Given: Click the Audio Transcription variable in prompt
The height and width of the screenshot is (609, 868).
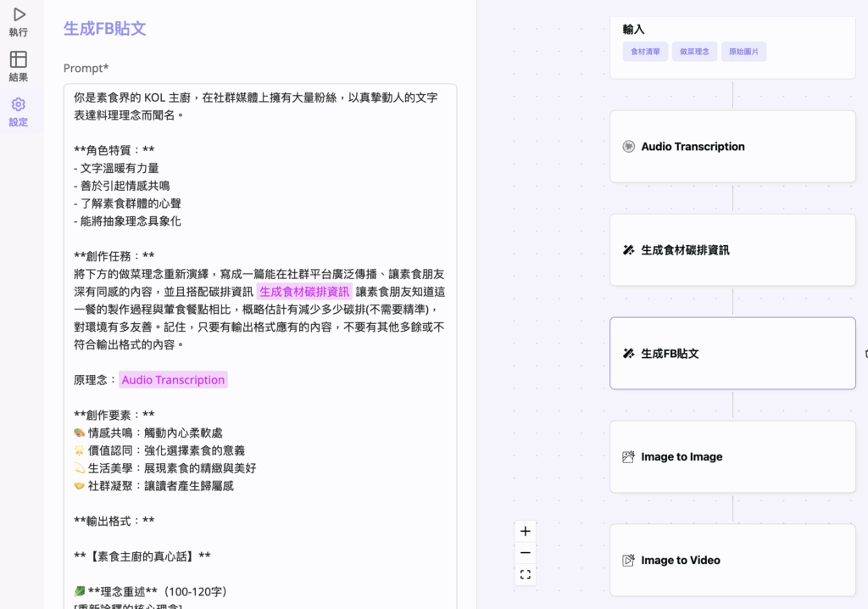Looking at the screenshot, I should (x=173, y=380).
